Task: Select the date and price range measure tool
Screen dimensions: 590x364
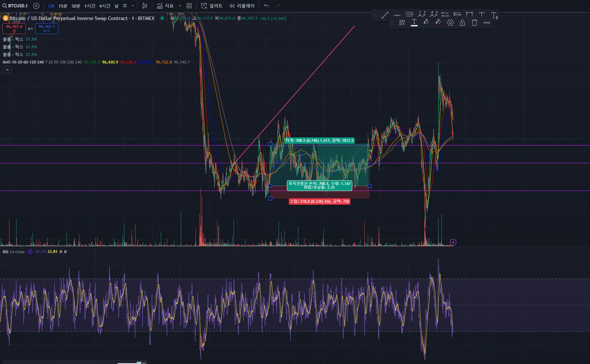Action: (x=469, y=14)
